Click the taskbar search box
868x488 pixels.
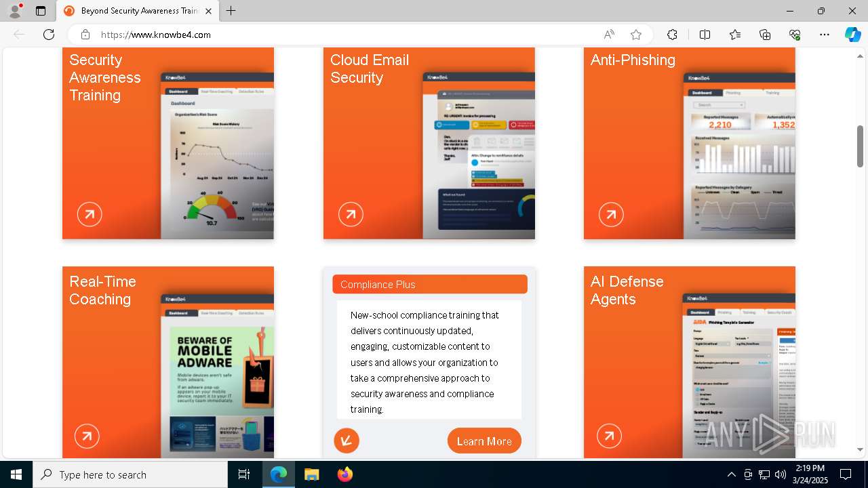pos(130,474)
